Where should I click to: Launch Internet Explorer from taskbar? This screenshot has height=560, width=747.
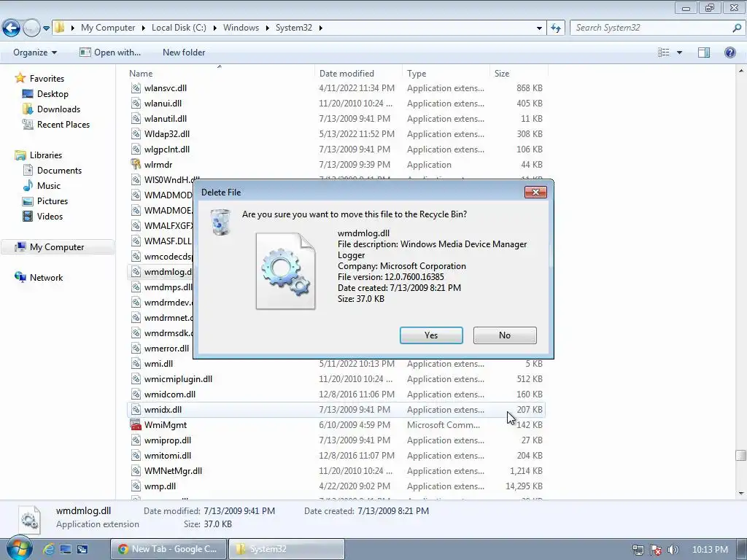pos(49,549)
